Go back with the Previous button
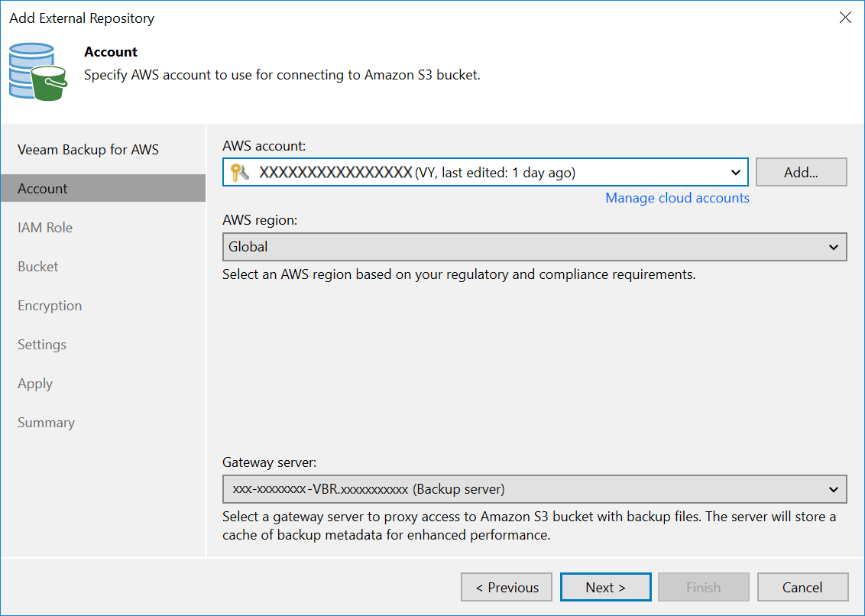The image size is (865, 616). [507, 587]
